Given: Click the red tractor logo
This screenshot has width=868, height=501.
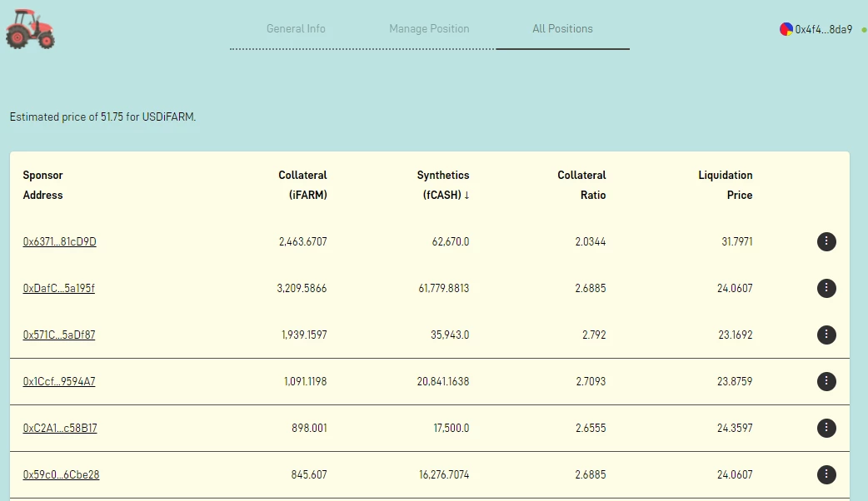Looking at the screenshot, I should coord(30,29).
